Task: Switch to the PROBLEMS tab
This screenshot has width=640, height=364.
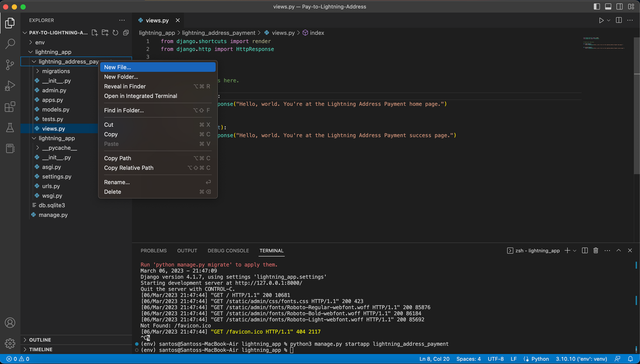Action: 154,250
